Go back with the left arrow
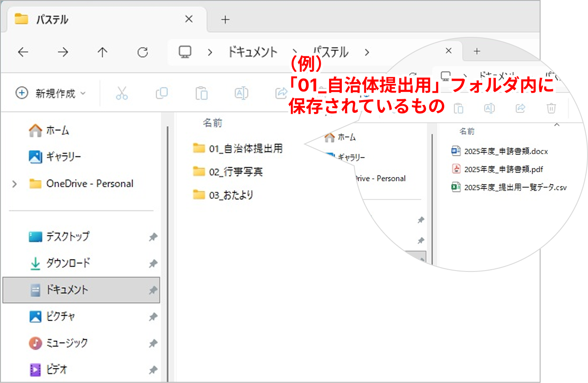This screenshot has height=383, width=588. click(23, 53)
